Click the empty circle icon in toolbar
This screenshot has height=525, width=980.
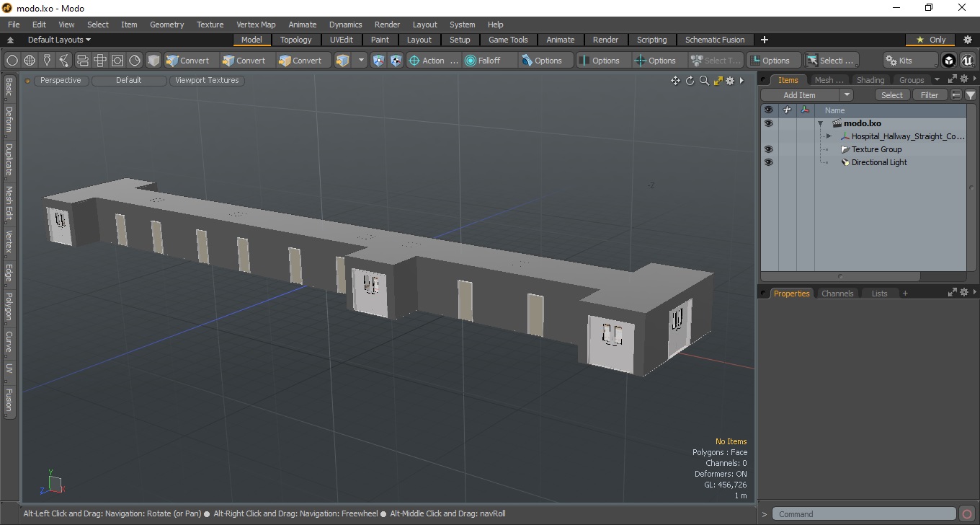click(12, 61)
